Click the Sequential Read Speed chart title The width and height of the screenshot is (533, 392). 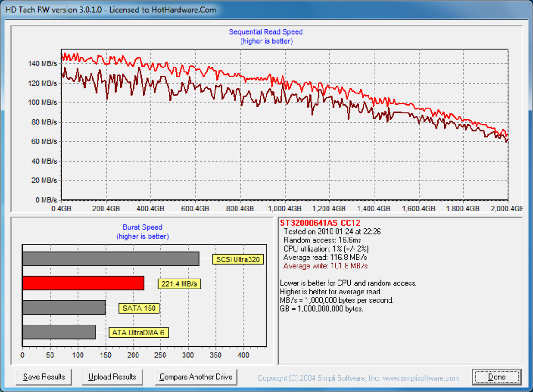point(266,32)
